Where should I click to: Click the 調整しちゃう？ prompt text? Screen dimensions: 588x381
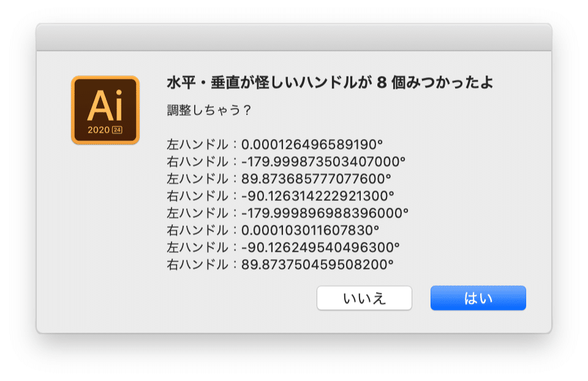pyautogui.click(x=209, y=110)
